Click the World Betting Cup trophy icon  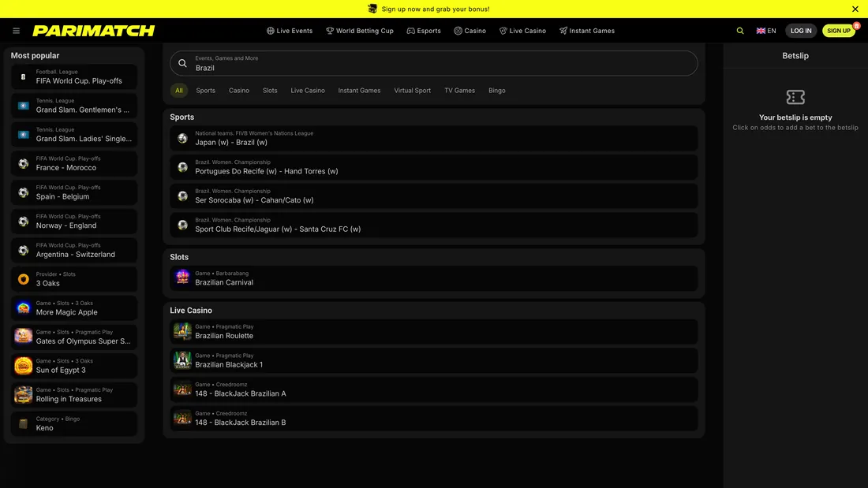click(329, 31)
